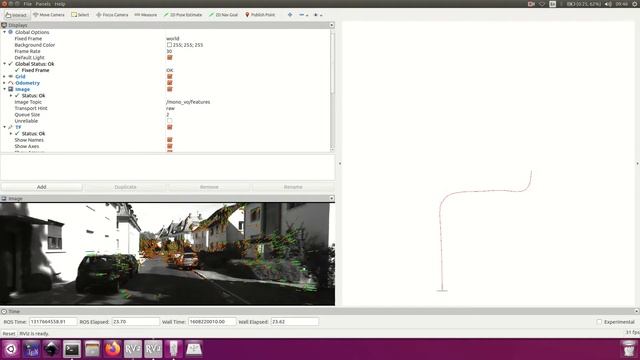
Task: Click the Time panel clock icon
Action: (4, 311)
